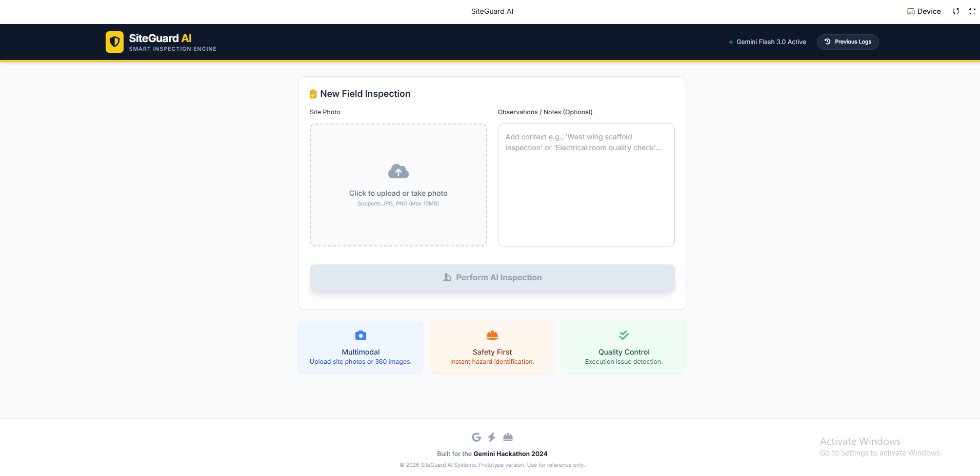Click 'Execution issue detection.' text

coord(624,362)
